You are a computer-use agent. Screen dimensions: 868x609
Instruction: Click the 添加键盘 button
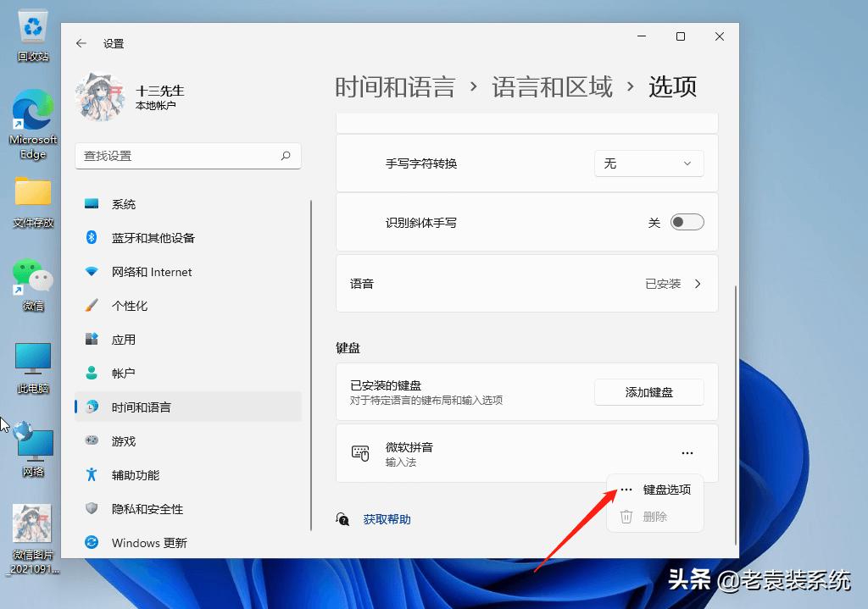coord(648,391)
